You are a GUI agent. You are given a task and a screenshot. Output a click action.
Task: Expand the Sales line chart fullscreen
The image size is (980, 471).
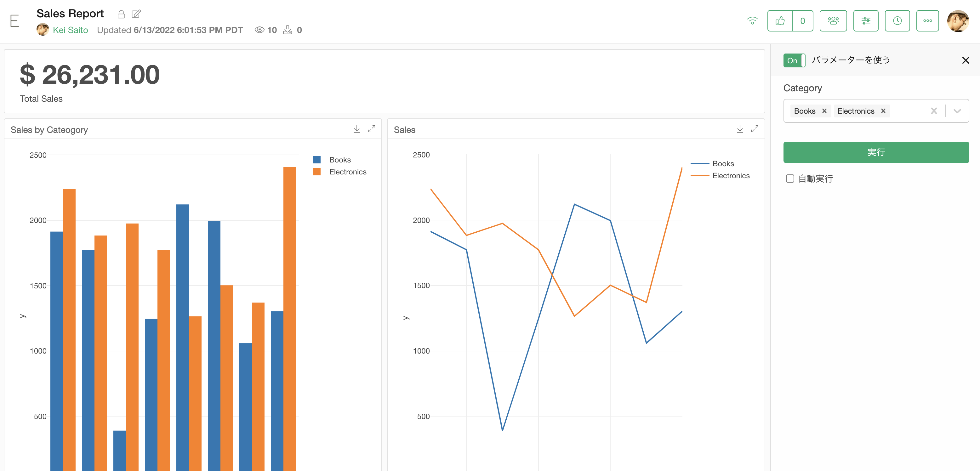(755, 129)
